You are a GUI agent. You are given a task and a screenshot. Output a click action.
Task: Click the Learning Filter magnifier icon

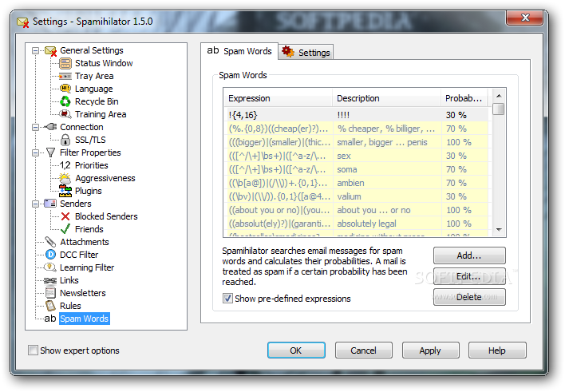pyautogui.click(x=50, y=267)
